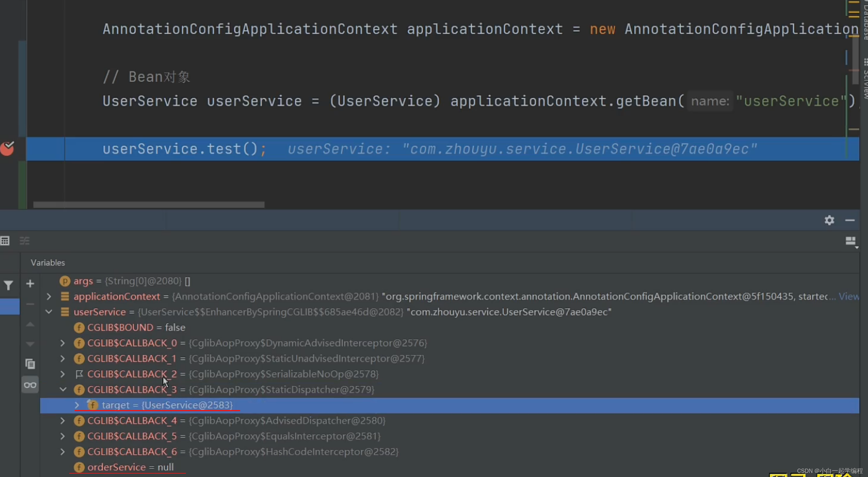
Task: Collapse the userService variable
Action: coord(49,312)
